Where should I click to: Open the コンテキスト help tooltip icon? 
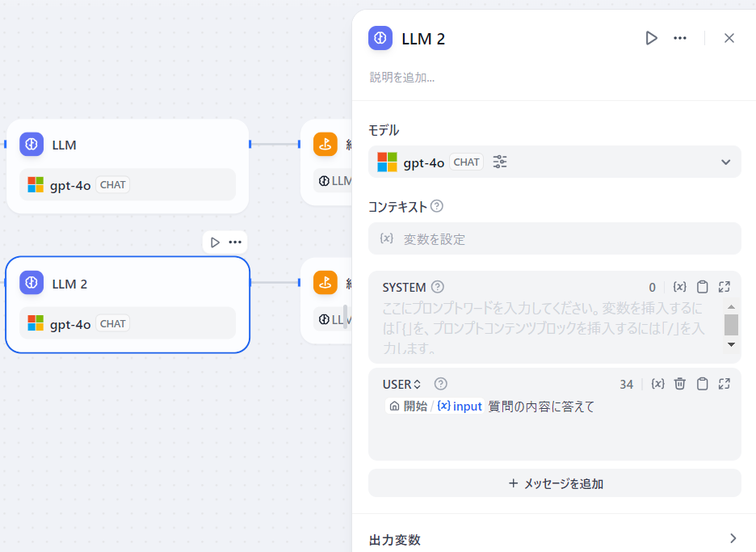(437, 206)
